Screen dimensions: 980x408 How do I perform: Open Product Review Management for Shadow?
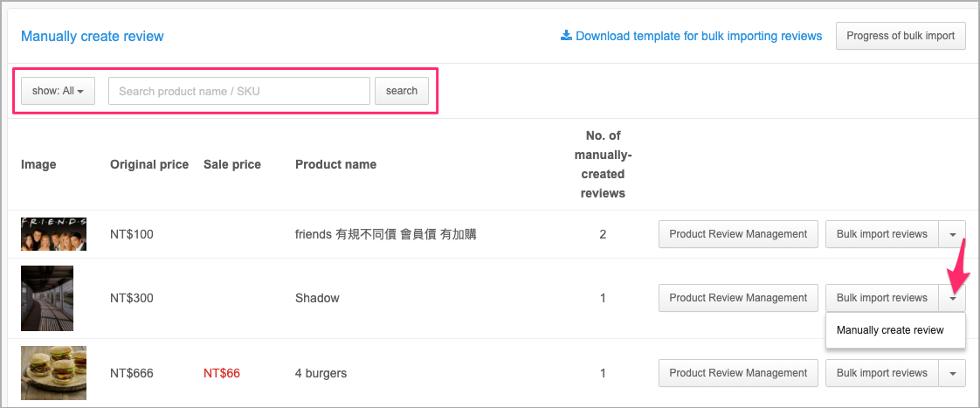[x=738, y=298]
